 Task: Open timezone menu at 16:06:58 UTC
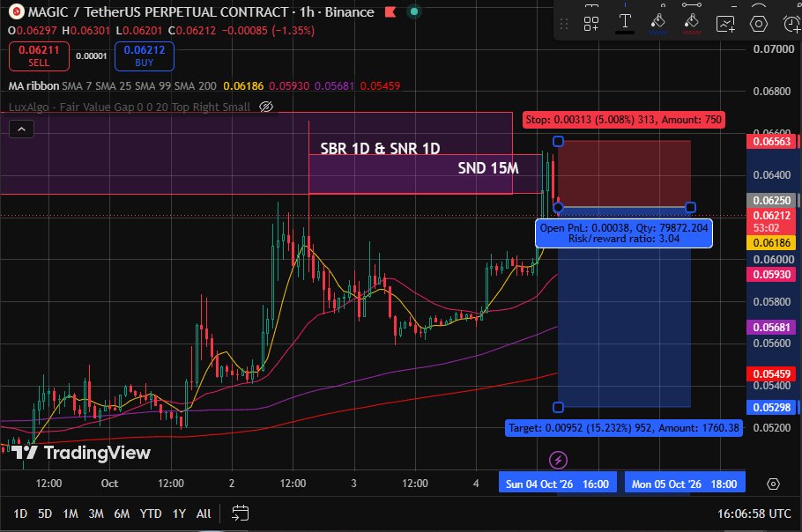754,514
